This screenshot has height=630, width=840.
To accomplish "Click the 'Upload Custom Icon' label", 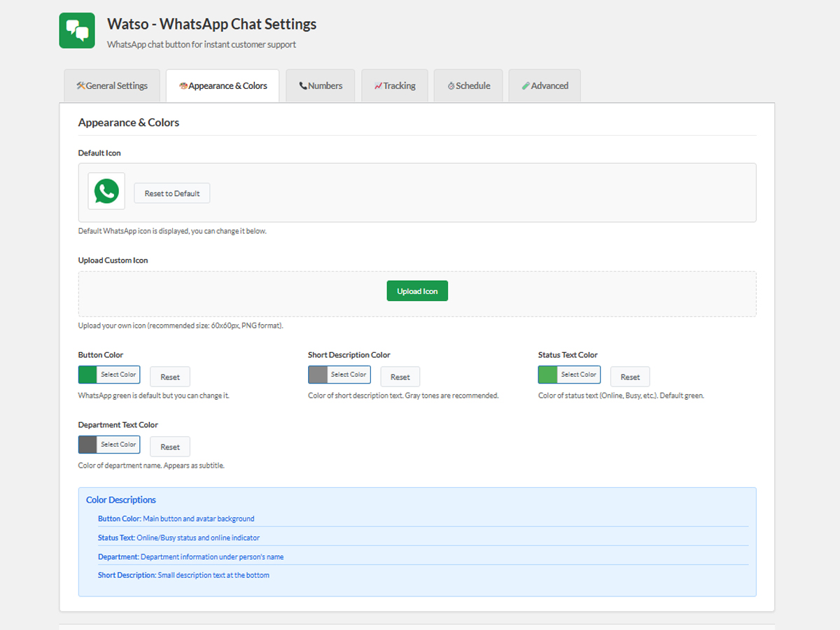I will (113, 260).
